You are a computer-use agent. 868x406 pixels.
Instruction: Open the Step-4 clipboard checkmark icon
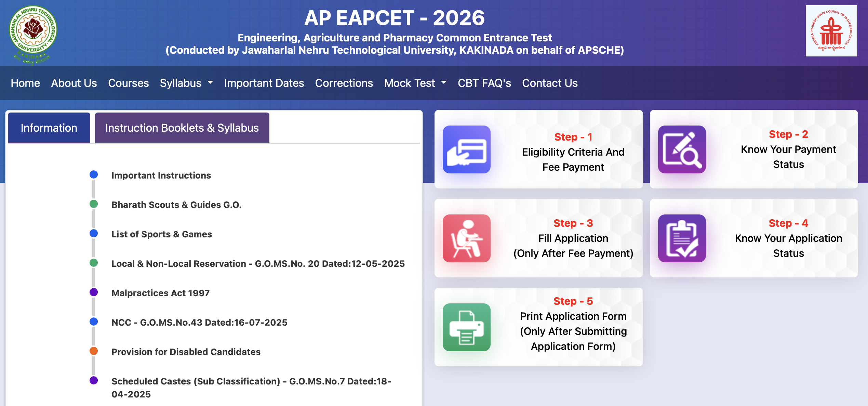click(682, 238)
